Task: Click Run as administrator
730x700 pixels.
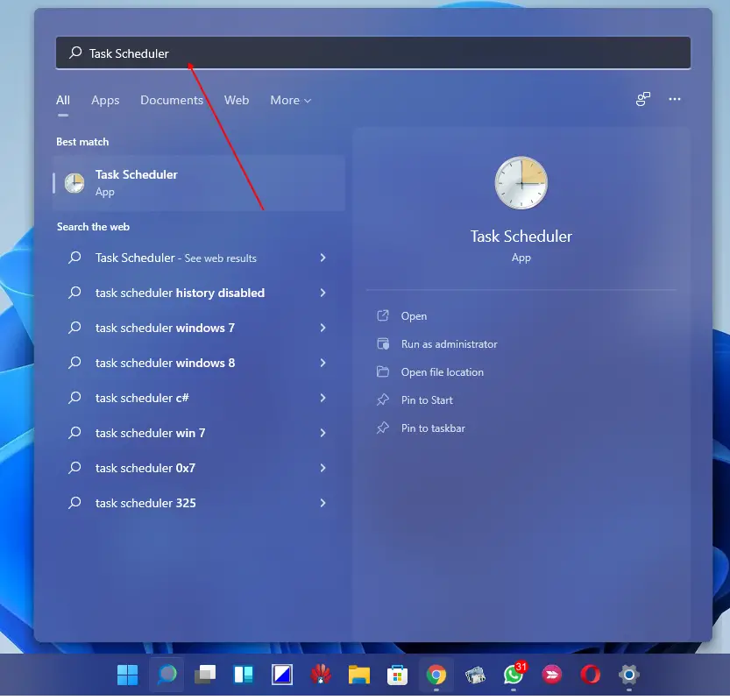Action: (450, 344)
